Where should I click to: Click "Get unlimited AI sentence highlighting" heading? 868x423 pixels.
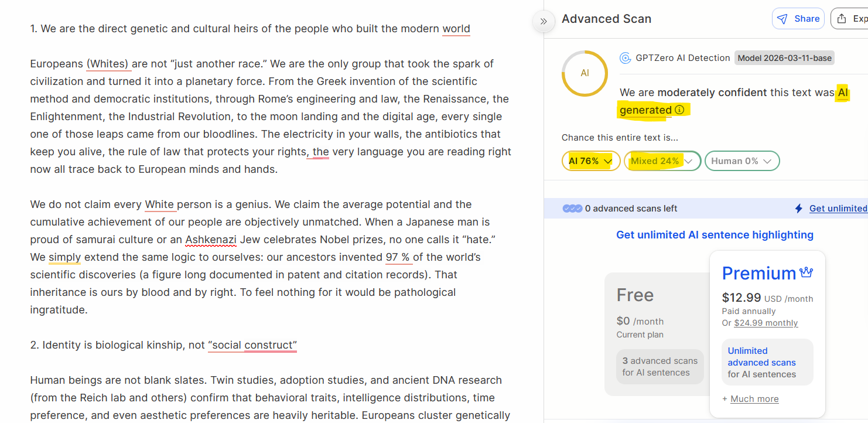[715, 235]
